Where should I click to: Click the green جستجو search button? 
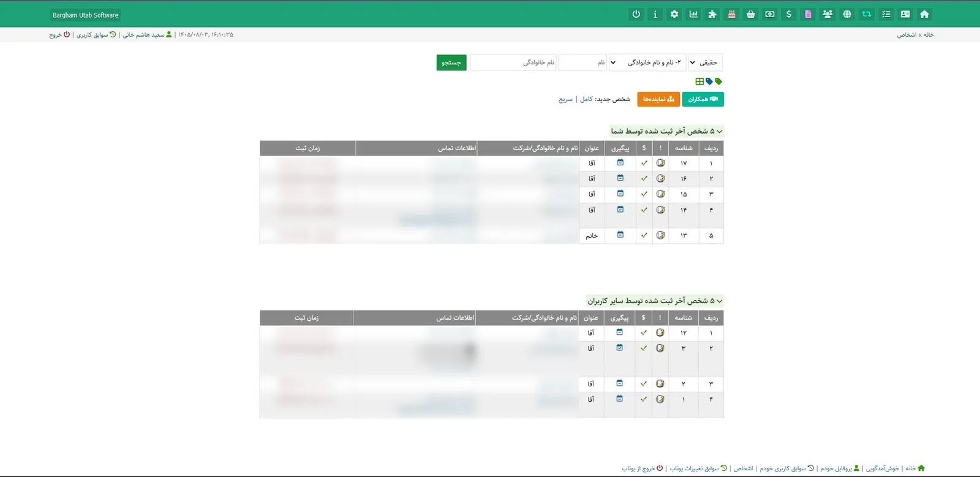coord(451,62)
